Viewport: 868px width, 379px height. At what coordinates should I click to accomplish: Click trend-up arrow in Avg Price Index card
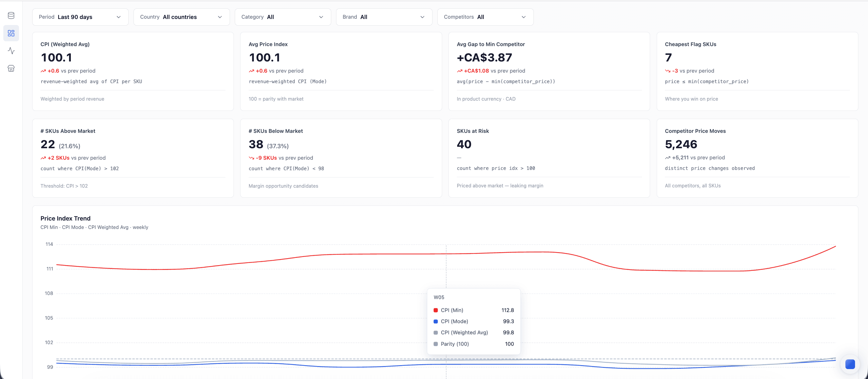coord(251,71)
